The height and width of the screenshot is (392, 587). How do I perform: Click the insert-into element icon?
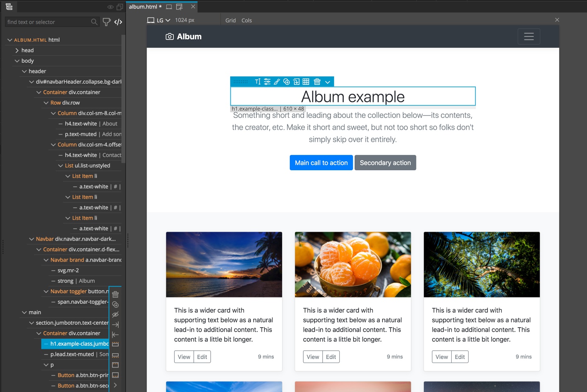(296, 82)
